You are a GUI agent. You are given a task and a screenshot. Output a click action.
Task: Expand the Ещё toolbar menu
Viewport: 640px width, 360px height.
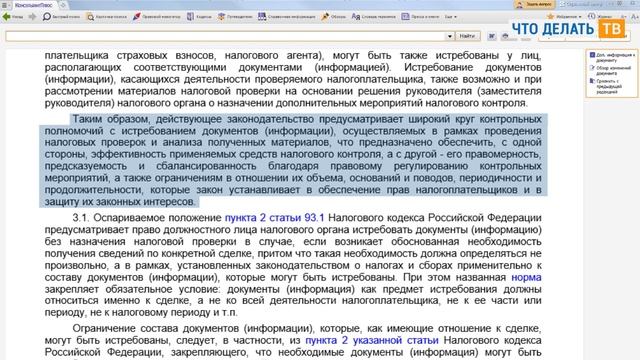(x=450, y=17)
